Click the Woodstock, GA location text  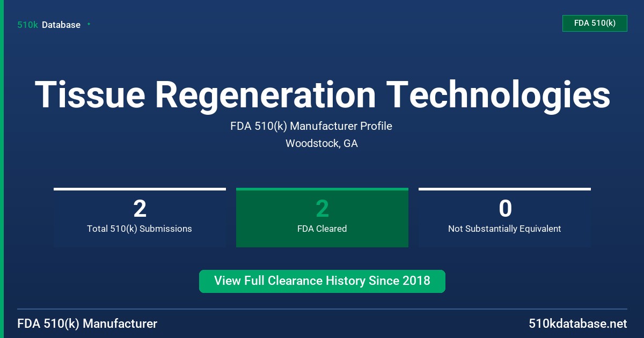pos(321,144)
